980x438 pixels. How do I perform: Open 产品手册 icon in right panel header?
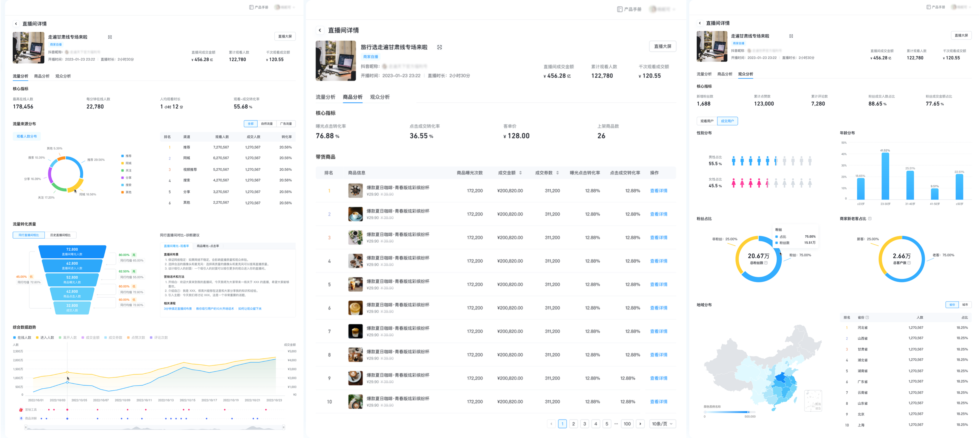pos(928,7)
